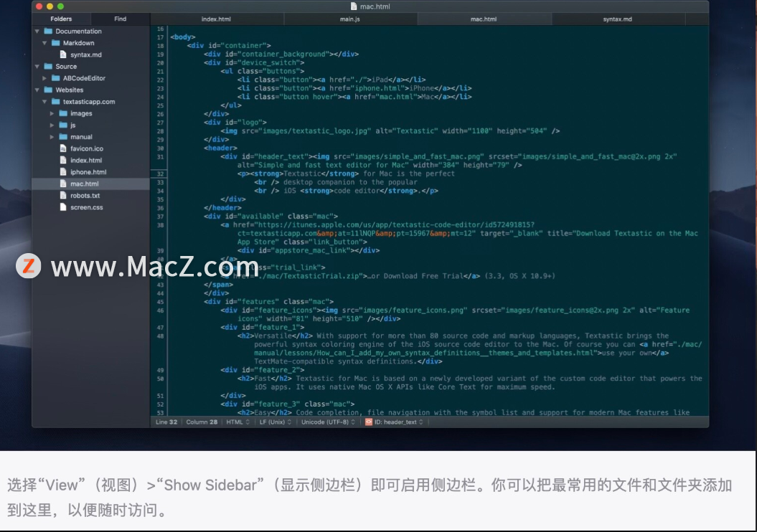The width and height of the screenshot is (757, 532).
Task: Click the favicon.ico file icon
Action: (x=62, y=148)
